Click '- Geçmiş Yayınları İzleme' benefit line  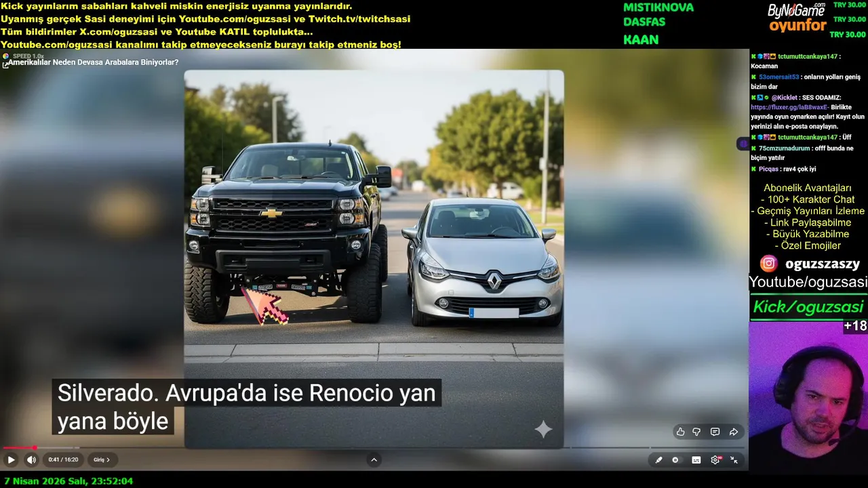click(x=808, y=211)
